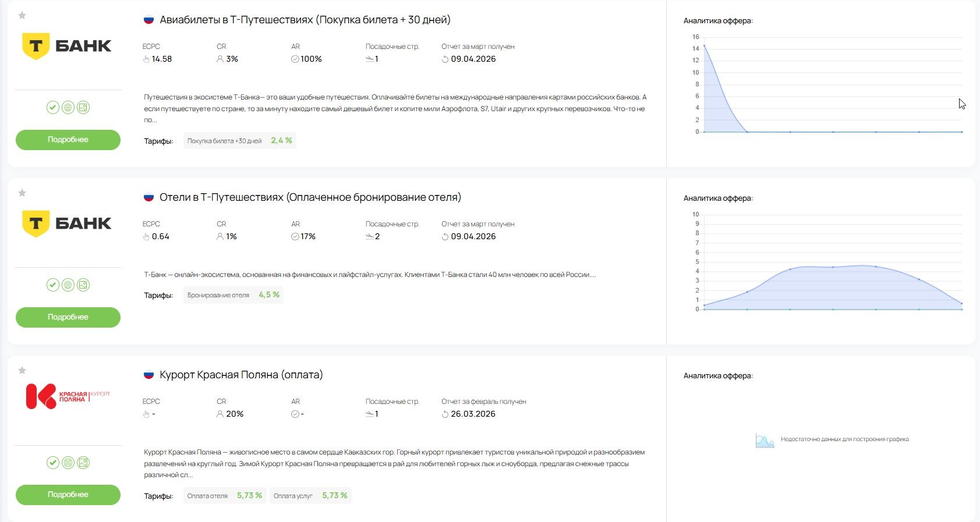Click checkmark icon in Красная Поляна card

pos(53,463)
